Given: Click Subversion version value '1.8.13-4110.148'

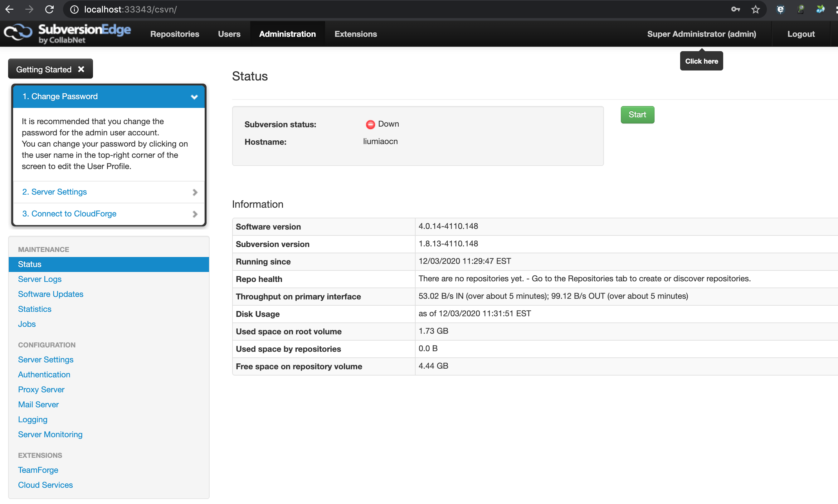Looking at the screenshot, I should click(448, 244).
